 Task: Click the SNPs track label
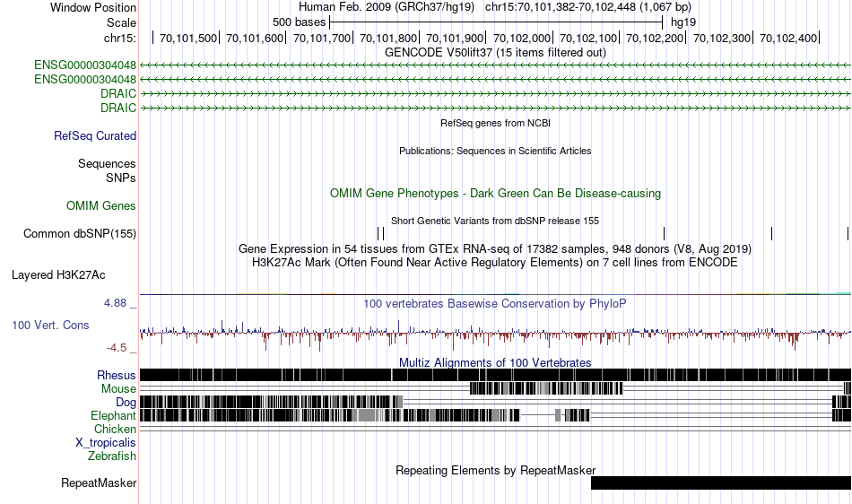pyautogui.click(x=121, y=178)
